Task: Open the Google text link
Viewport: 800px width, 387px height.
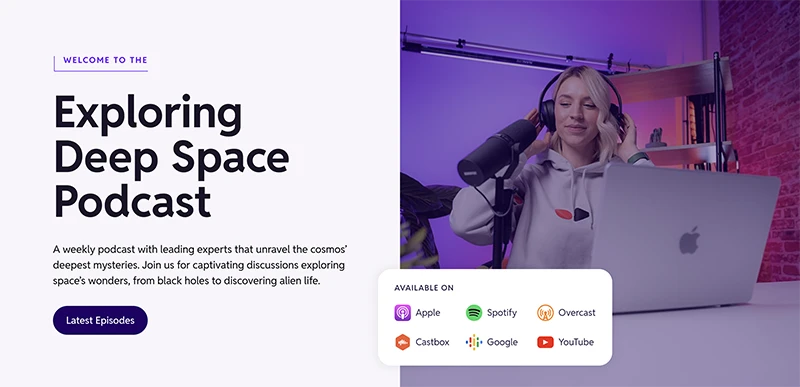Action: click(502, 342)
